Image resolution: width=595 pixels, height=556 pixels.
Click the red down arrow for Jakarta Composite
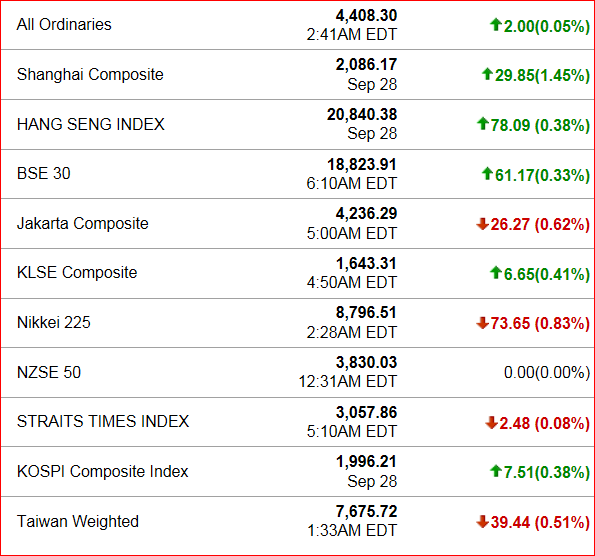point(483,224)
